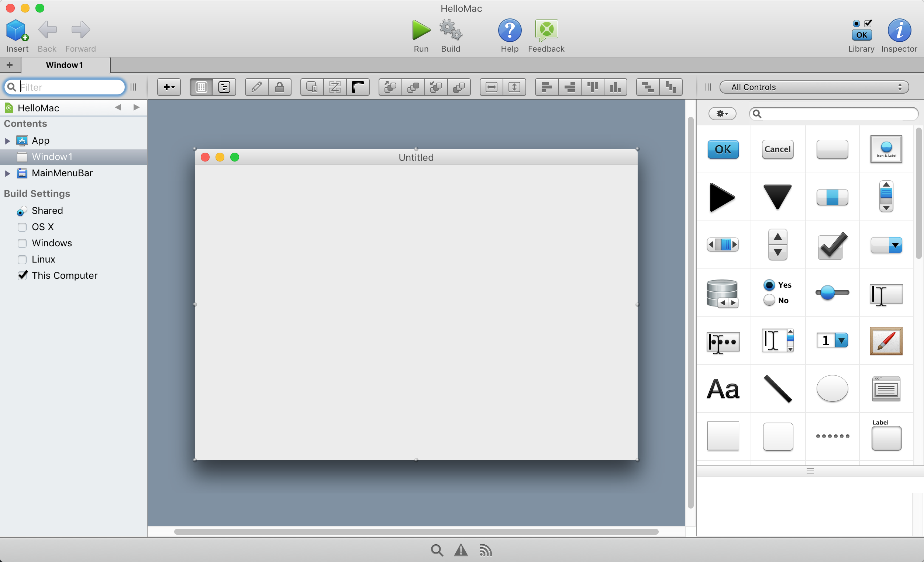
Task: Select the Slider control from library
Action: [830, 292]
